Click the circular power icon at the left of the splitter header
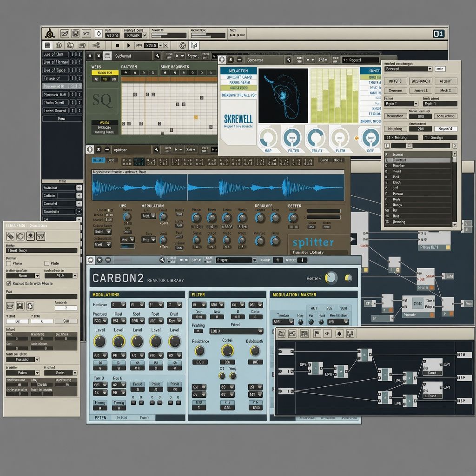This screenshot has width=476, height=476. coord(90,150)
